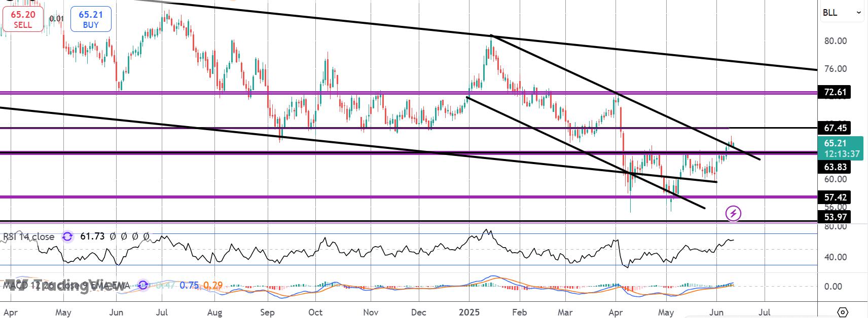Select the RSI 14 close indicator label
Screen dimensions: 868x318
29,236
